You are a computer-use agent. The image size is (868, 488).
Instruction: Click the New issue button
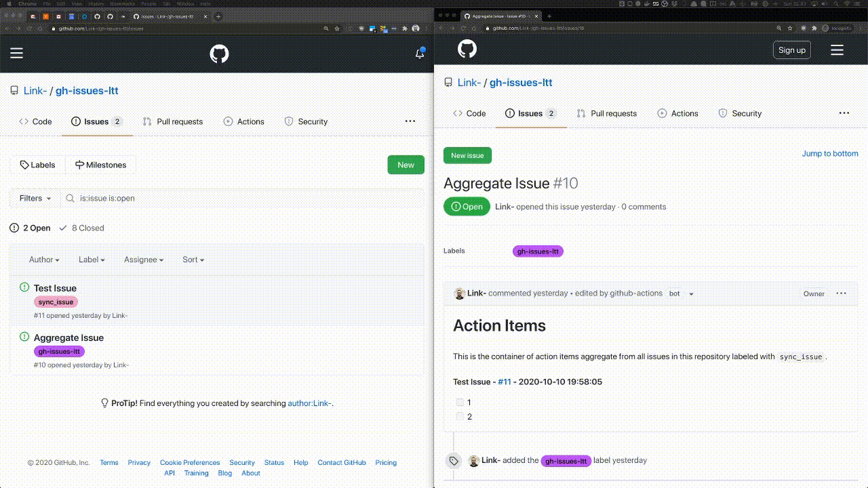tap(467, 155)
